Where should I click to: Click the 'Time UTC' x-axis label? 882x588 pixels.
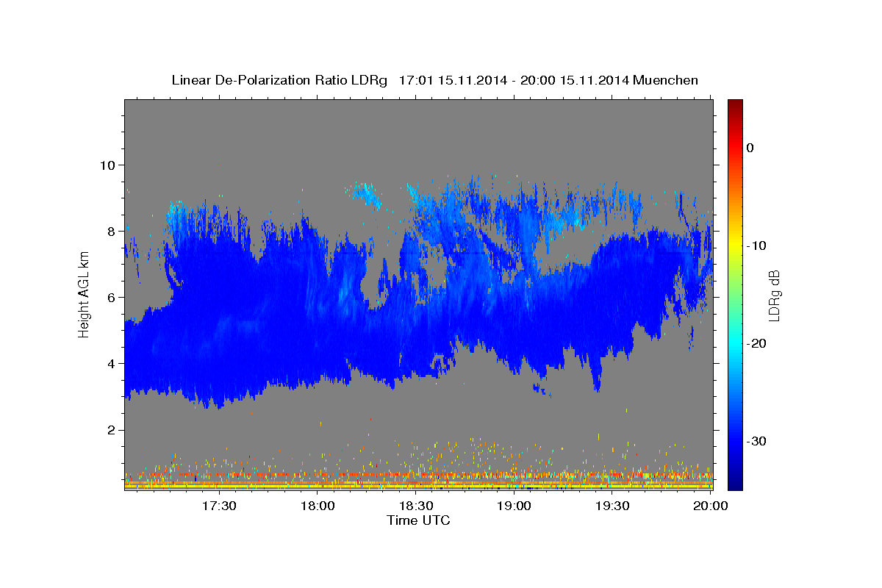pos(418,520)
